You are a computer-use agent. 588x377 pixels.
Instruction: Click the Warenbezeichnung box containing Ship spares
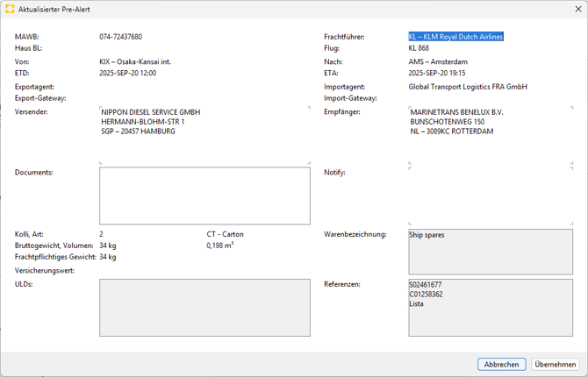(x=491, y=252)
